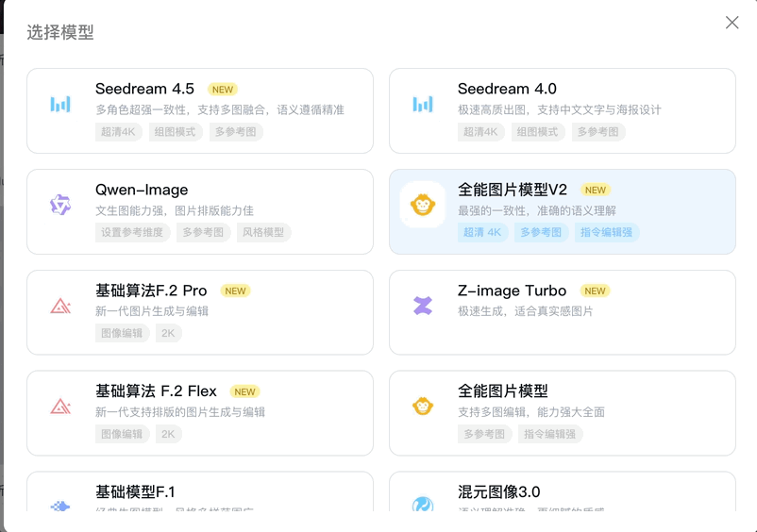Click the description 极速高质出图，支持中文文字与海报设计
The image size is (757, 532).
point(560,110)
